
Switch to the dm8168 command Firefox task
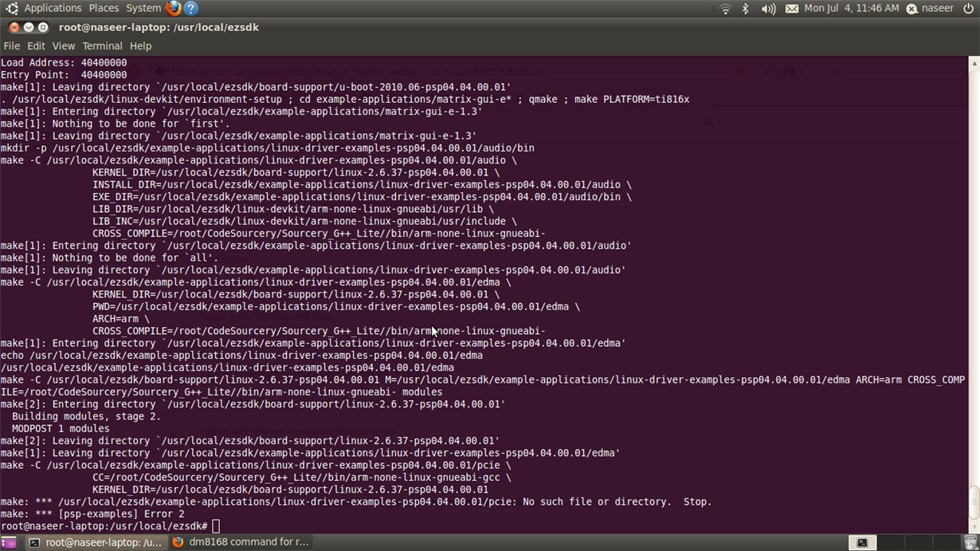(x=239, y=542)
